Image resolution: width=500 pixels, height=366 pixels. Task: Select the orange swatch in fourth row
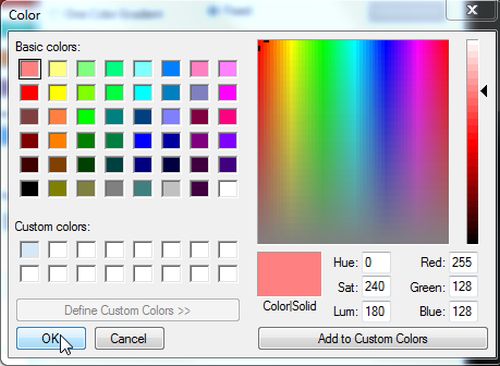point(58,141)
